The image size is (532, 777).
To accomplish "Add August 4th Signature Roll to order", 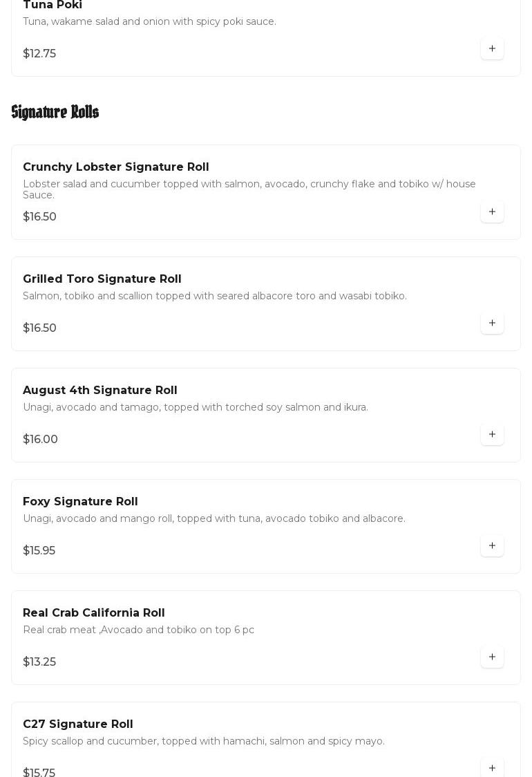I will [x=492, y=434].
